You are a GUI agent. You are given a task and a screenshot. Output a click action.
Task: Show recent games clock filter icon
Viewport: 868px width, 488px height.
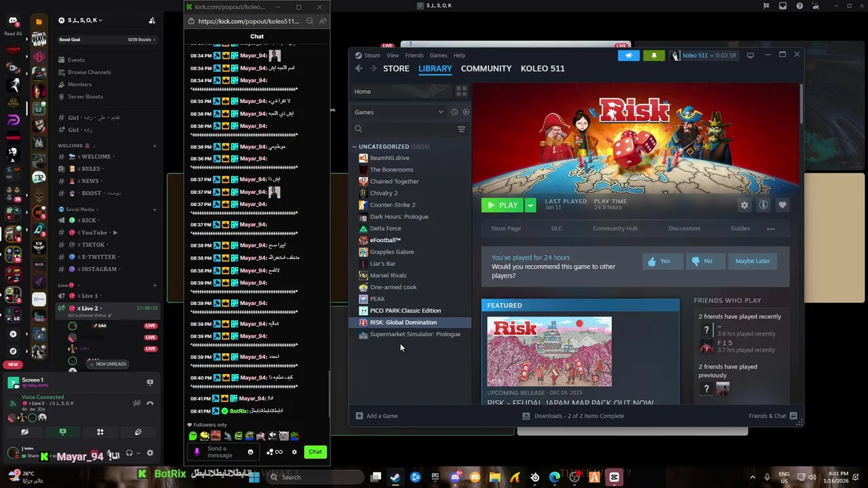click(x=454, y=113)
